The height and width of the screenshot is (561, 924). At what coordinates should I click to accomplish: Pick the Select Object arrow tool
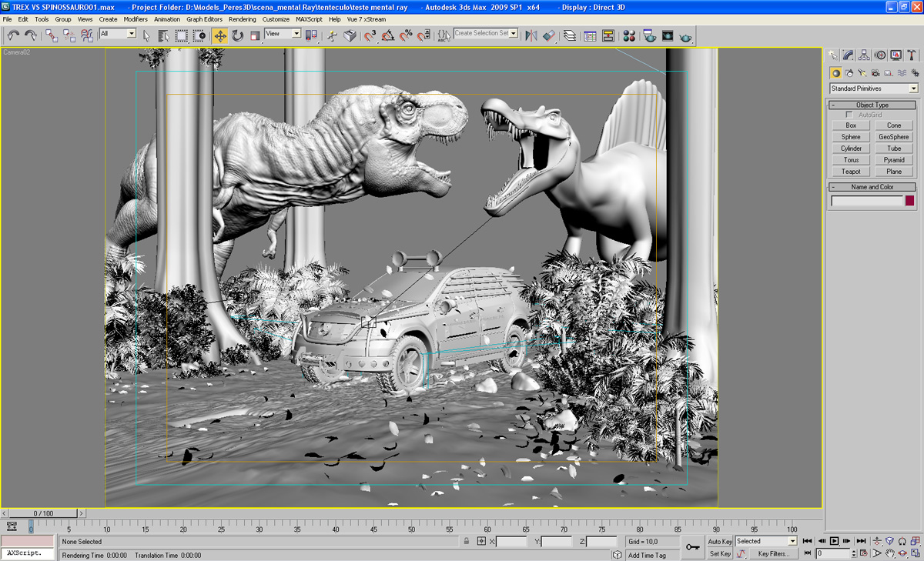click(146, 35)
